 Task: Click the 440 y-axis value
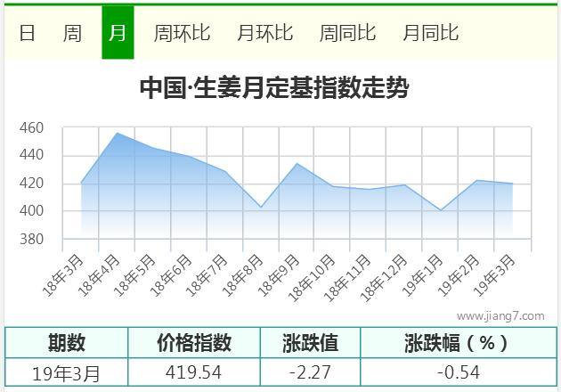pyautogui.click(x=31, y=155)
